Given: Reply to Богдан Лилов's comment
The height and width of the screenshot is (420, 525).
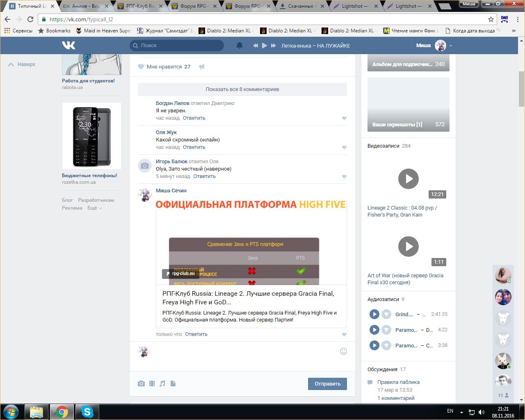Looking at the screenshot, I should (x=194, y=118).
